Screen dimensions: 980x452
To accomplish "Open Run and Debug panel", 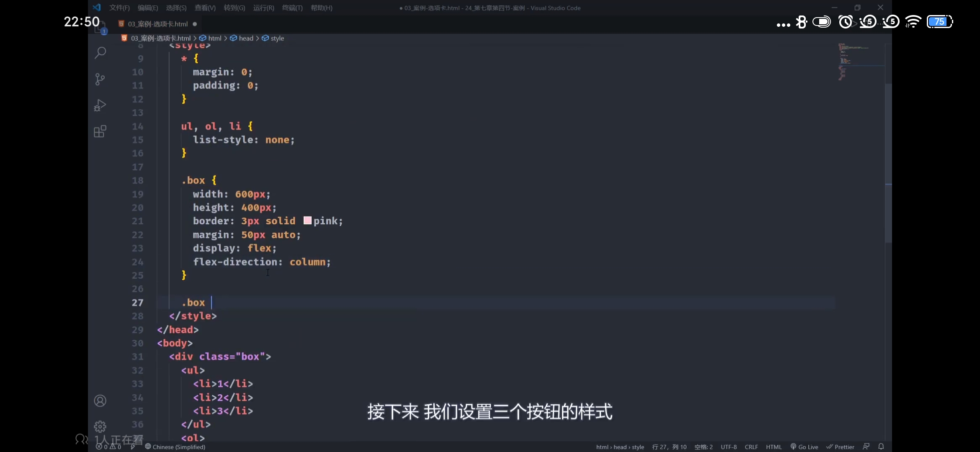I will click(100, 105).
